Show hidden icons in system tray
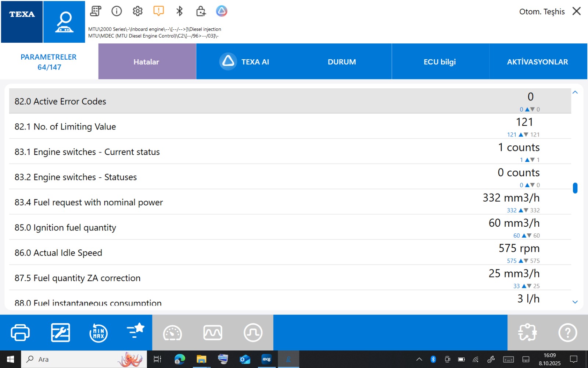Viewport: 588px width, 368px height. (419, 359)
